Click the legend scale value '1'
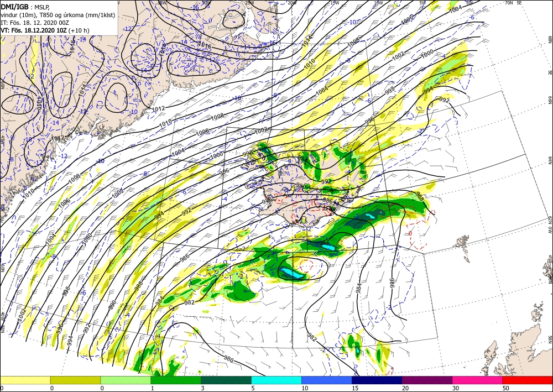553x392 pixels. tap(153, 388)
